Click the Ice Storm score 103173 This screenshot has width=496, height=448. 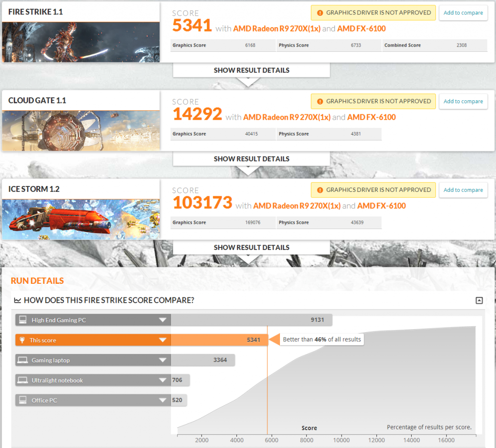tap(202, 202)
